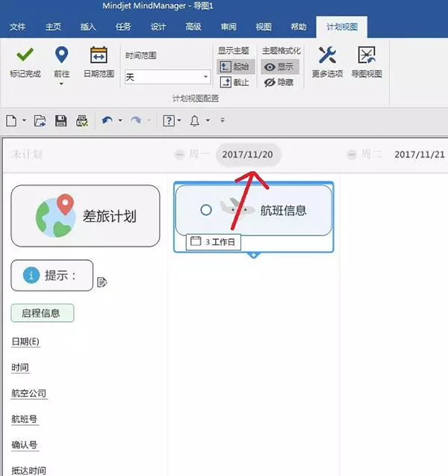Image resolution: width=448 pixels, height=476 pixels.
Task: Select the 航班号 subtopic
Action: point(25,419)
